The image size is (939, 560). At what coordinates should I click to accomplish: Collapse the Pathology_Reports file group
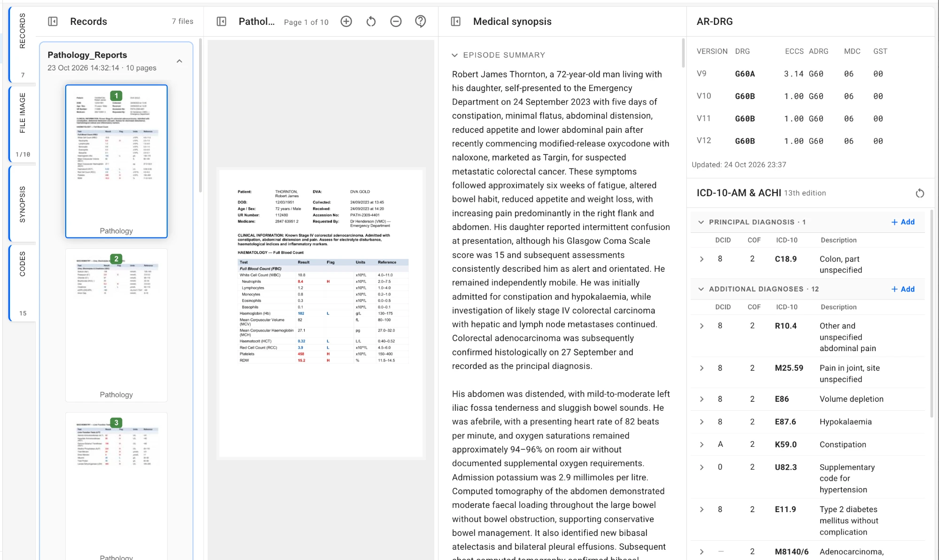[x=179, y=61]
